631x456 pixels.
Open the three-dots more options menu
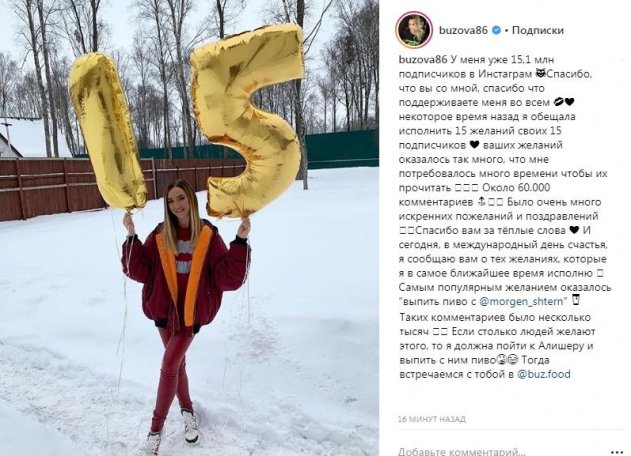pyautogui.click(x=617, y=452)
